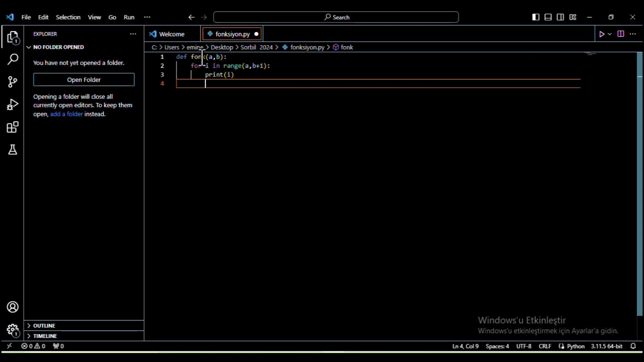
Task: Click the ports forwarded indicator showing 0
Action: coord(58,346)
